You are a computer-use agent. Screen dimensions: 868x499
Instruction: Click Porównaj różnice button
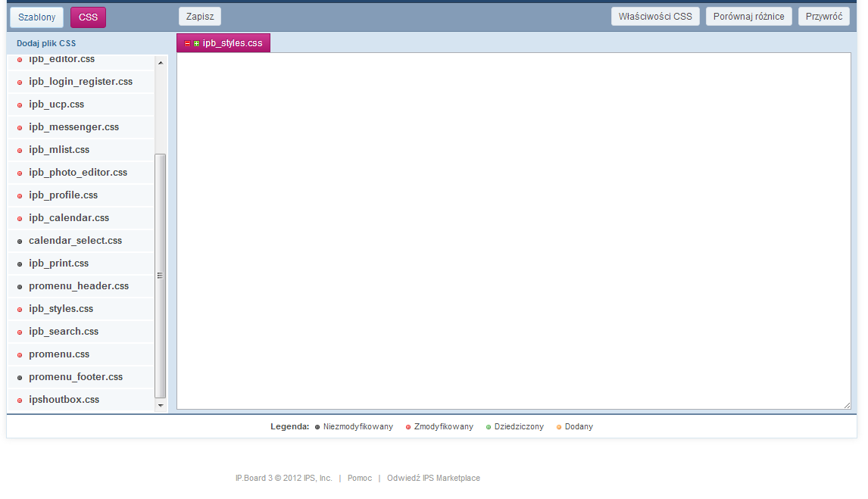pos(748,16)
